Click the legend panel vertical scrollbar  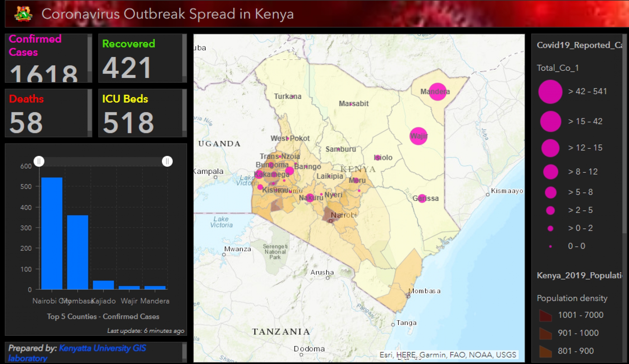click(624, 134)
